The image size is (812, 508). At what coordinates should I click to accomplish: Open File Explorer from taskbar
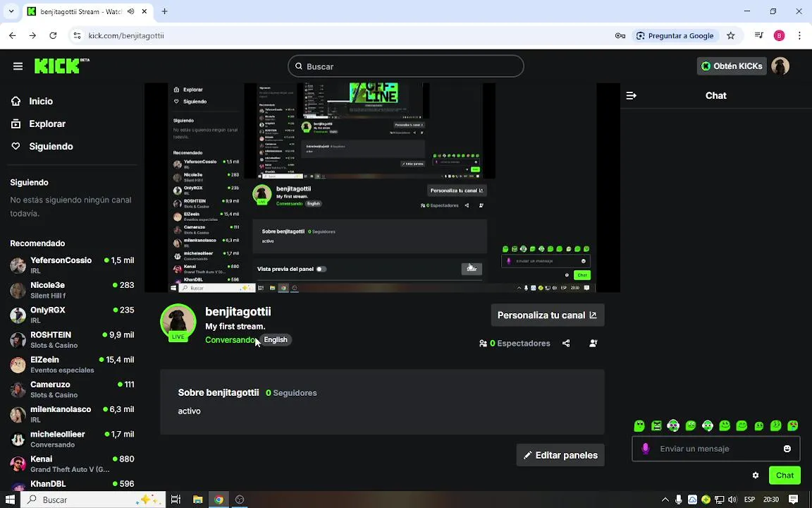pyautogui.click(x=197, y=500)
